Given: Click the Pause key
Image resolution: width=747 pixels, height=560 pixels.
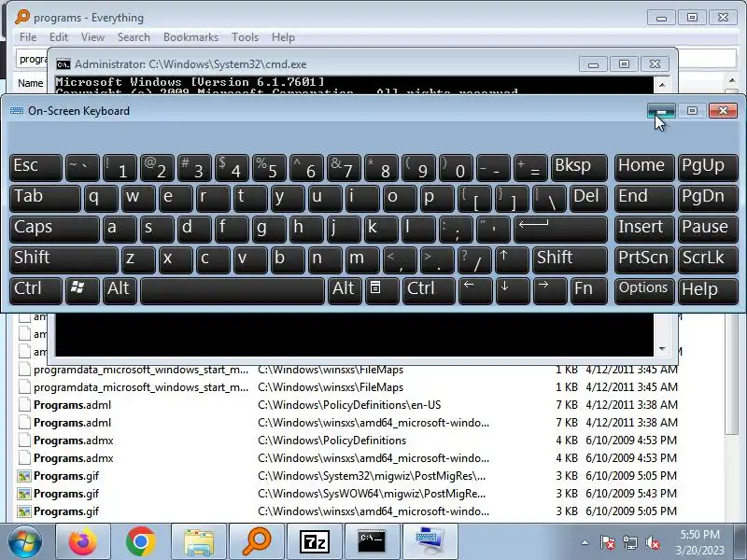Looking at the screenshot, I should pyautogui.click(x=708, y=228).
